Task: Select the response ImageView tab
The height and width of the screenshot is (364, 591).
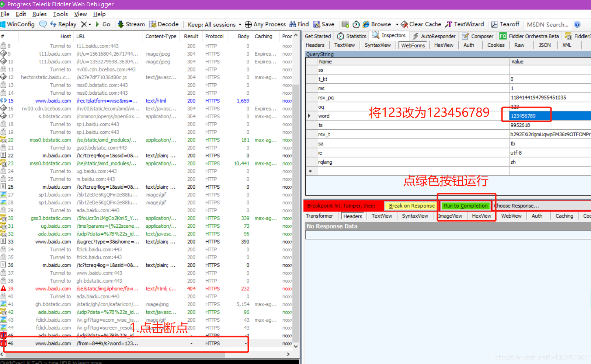Action: pyautogui.click(x=450, y=216)
